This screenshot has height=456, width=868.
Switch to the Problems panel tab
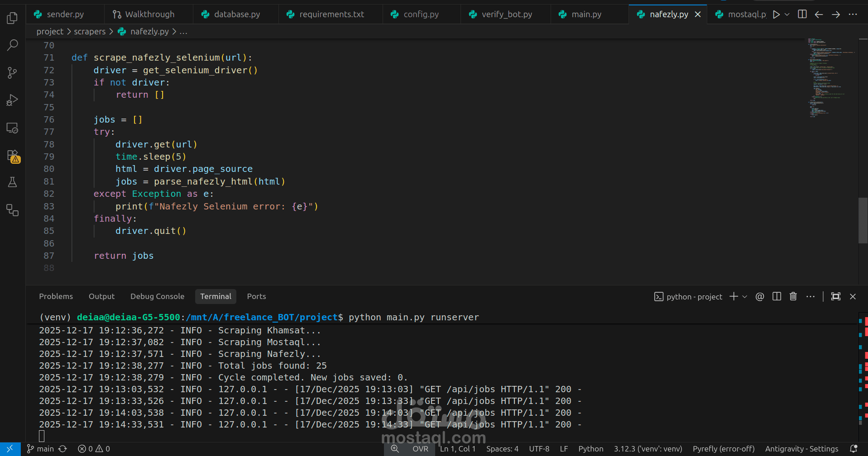tap(56, 296)
